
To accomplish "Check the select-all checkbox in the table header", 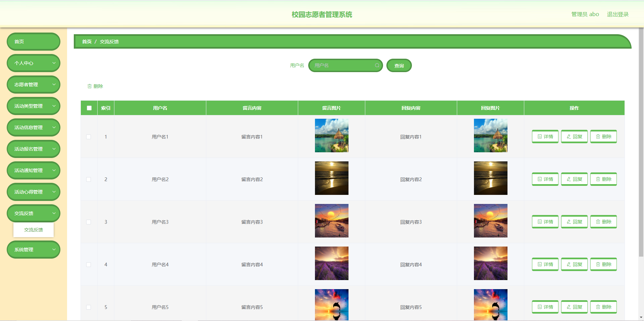I will [89, 108].
